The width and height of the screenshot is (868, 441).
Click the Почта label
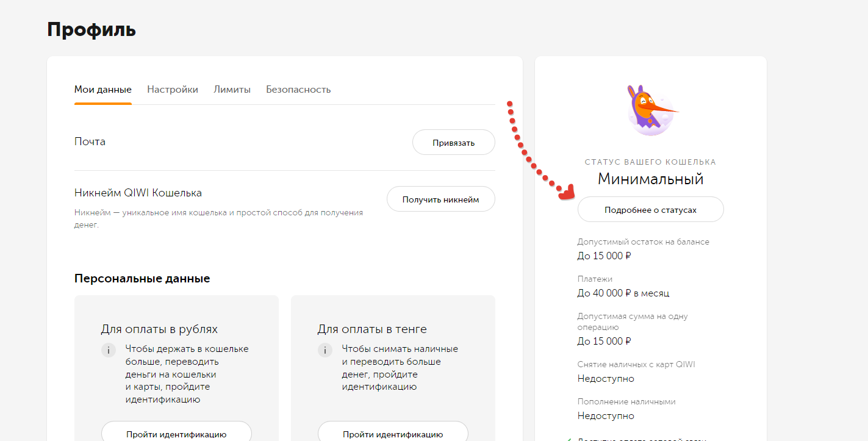[x=90, y=142]
